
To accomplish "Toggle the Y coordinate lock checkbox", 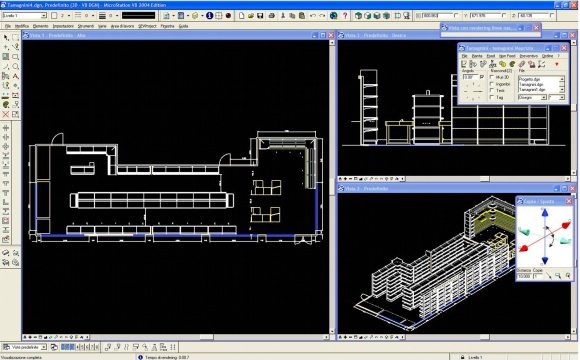I will point(504,16).
